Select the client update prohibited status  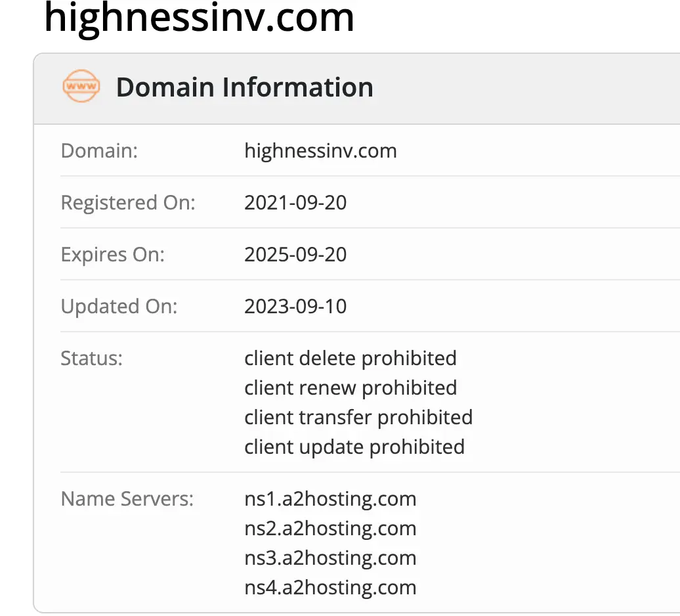pyautogui.click(x=354, y=447)
